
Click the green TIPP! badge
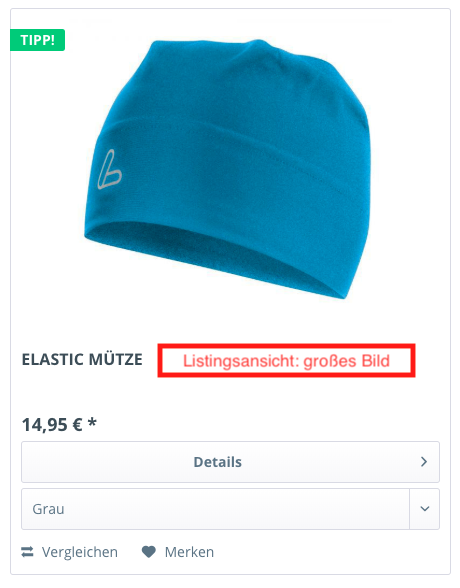coord(37,40)
